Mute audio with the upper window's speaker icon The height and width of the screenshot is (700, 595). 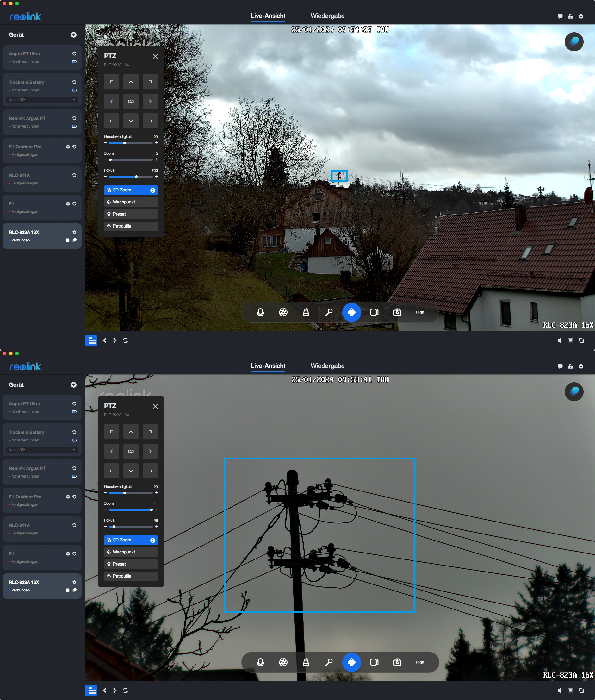coord(559,341)
